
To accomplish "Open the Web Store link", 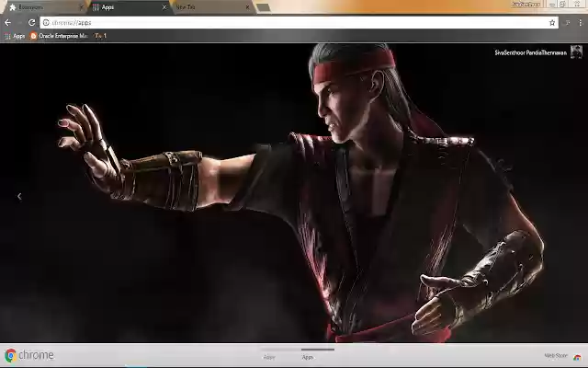I will tap(556, 356).
